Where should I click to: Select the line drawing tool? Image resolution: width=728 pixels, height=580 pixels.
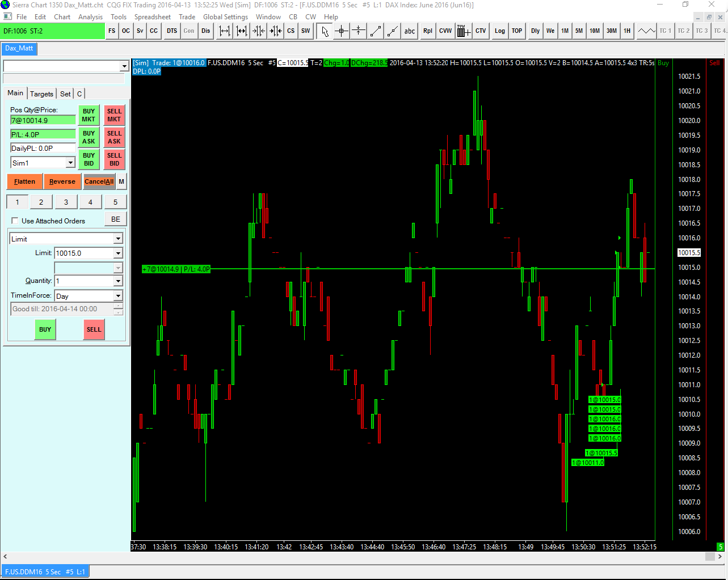[376, 31]
